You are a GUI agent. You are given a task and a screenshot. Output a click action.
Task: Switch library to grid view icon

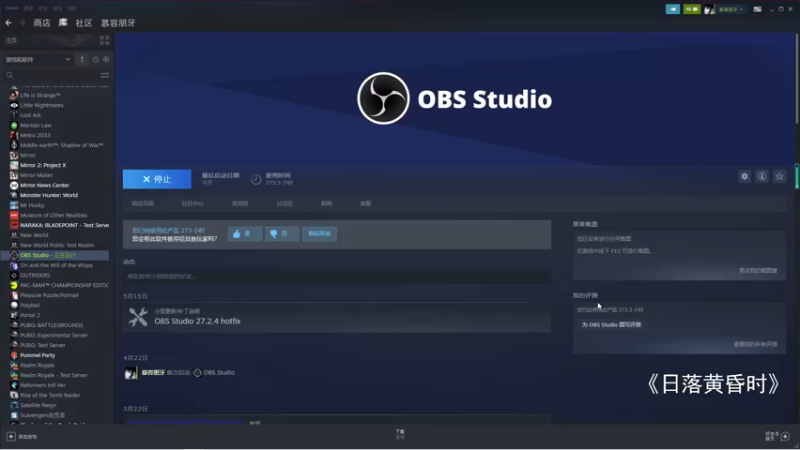[105, 40]
